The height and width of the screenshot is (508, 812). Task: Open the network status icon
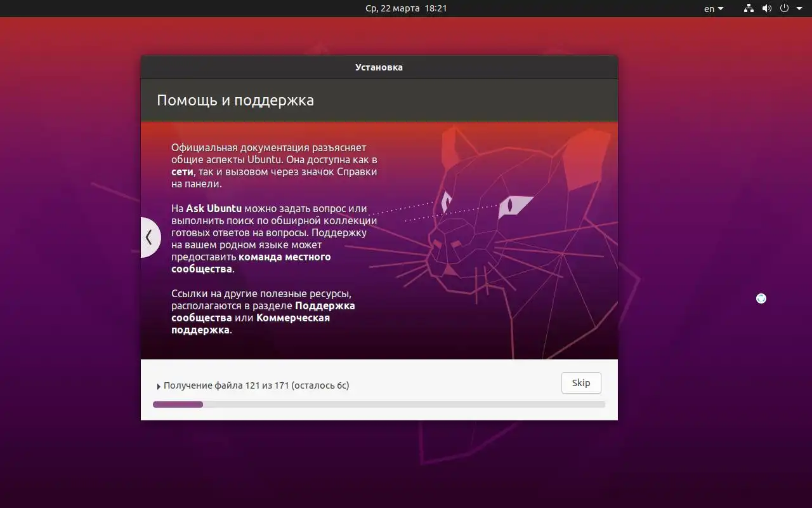[749, 8]
